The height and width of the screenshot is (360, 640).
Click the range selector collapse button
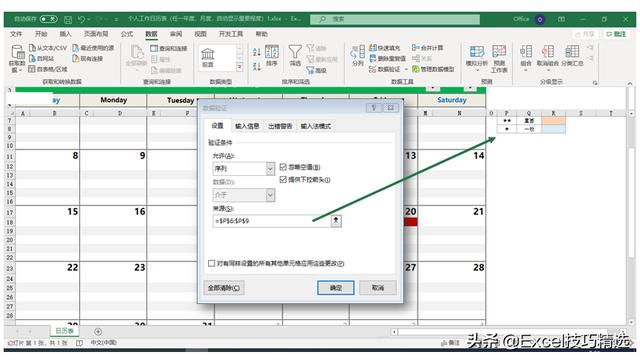(336, 221)
